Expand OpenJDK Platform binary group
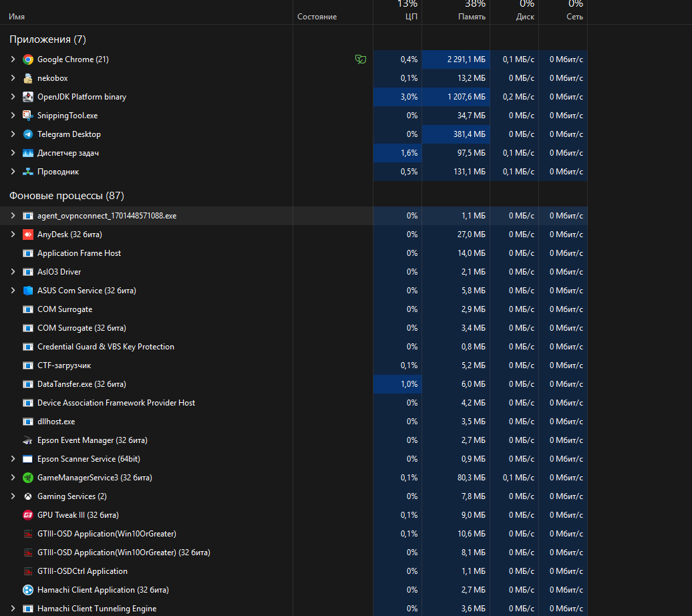This screenshot has height=616, width=692. click(x=13, y=97)
